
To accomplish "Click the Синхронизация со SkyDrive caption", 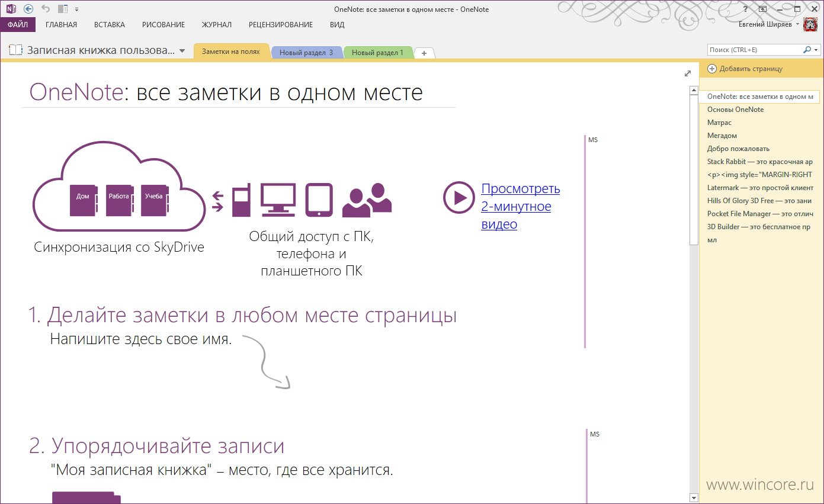I will pos(119,247).
